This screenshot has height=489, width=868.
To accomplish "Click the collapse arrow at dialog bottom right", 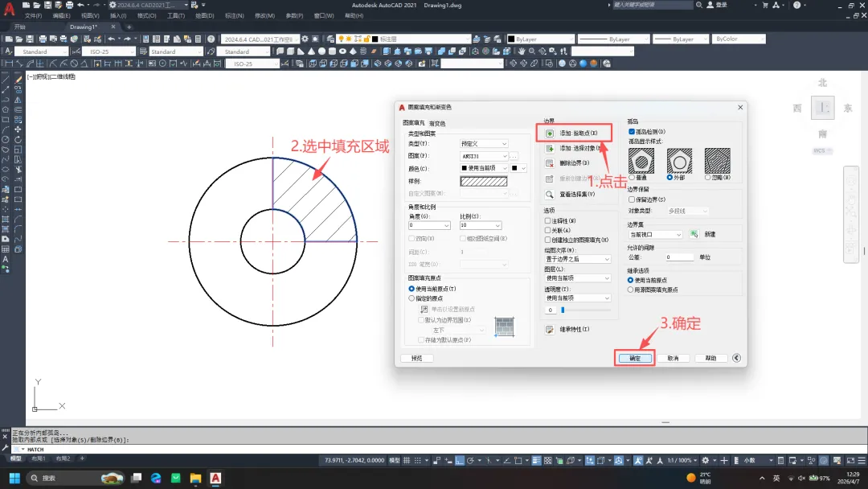I will (x=736, y=358).
